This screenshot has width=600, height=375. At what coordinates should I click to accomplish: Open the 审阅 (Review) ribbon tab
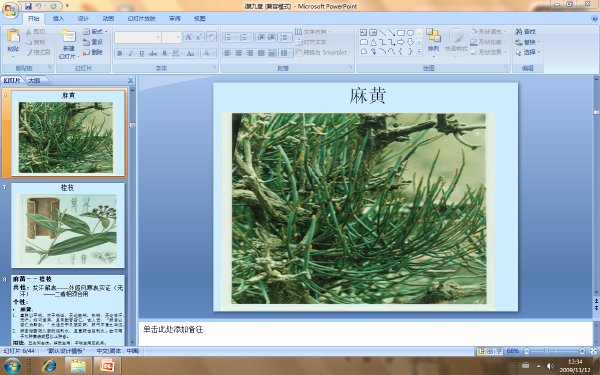(x=175, y=18)
